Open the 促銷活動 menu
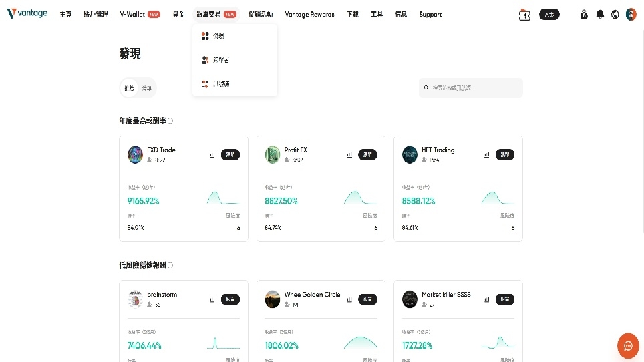Viewport: 644px width, 362px height. coord(261,15)
